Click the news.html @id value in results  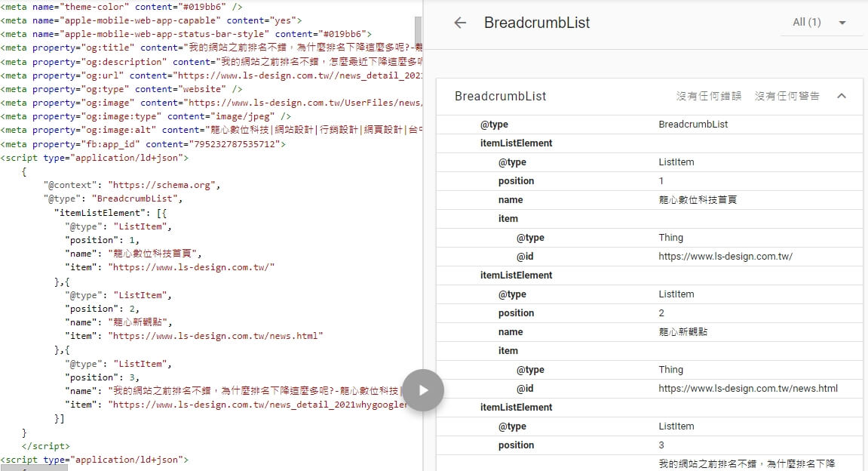pyautogui.click(x=747, y=389)
